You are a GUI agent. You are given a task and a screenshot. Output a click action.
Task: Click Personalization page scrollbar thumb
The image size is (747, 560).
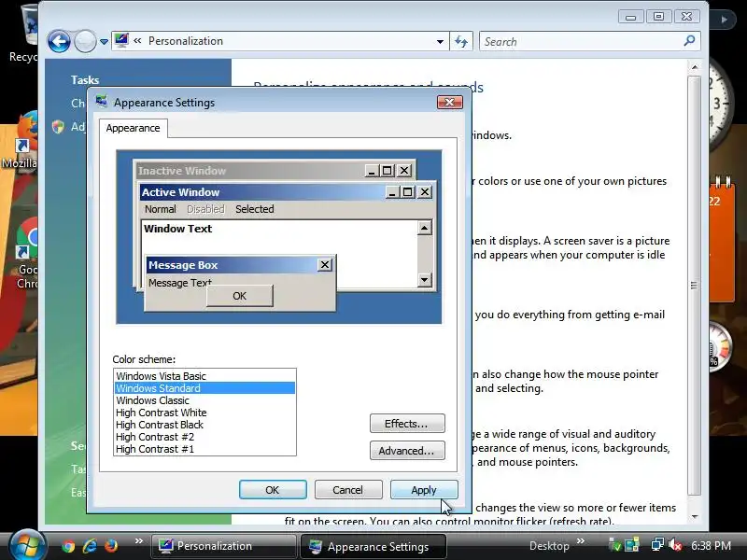tap(694, 286)
